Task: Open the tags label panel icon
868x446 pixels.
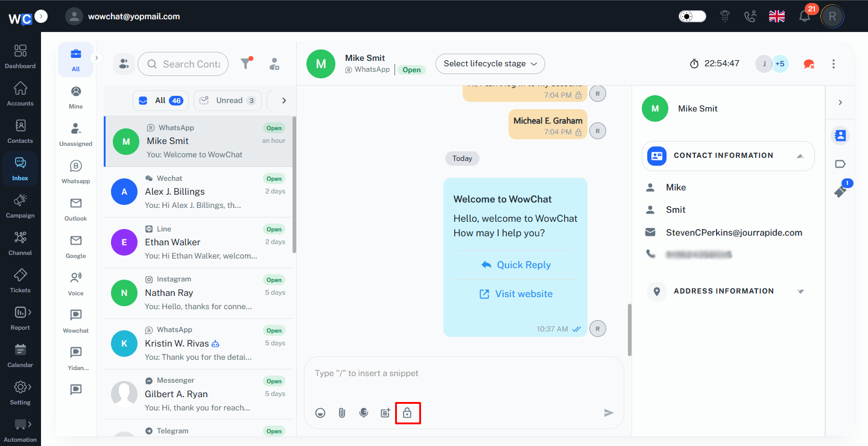Action: pyautogui.click(x=840, y=164)
